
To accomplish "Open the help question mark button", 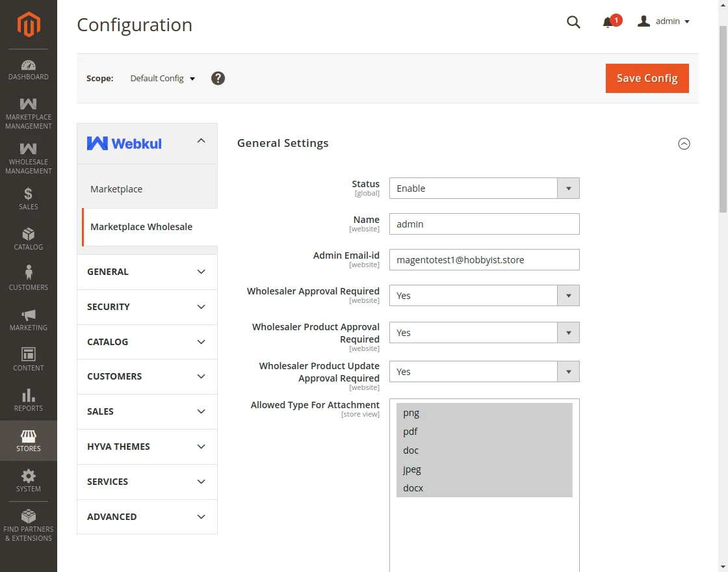I will click(x=218, y=78).
